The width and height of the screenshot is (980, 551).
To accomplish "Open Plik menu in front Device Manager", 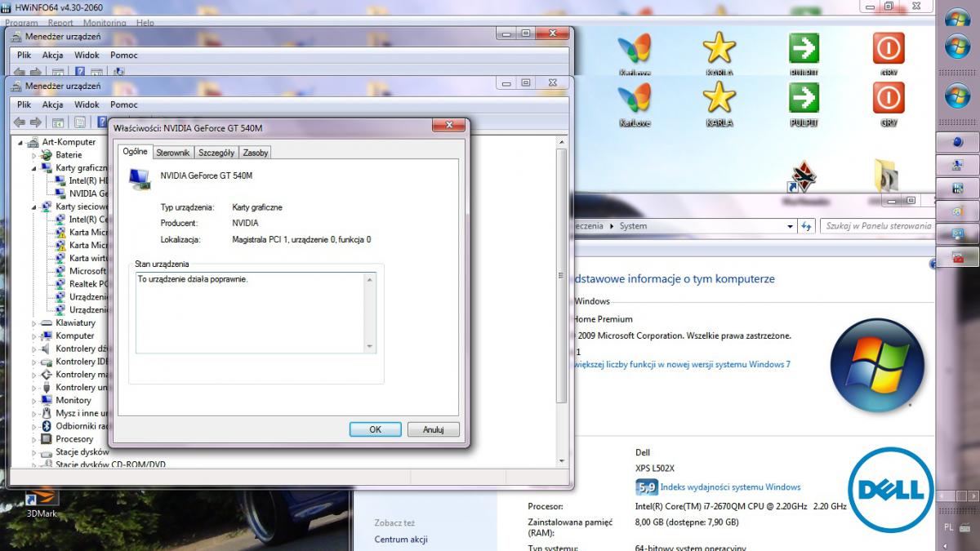I will (24, 104).
